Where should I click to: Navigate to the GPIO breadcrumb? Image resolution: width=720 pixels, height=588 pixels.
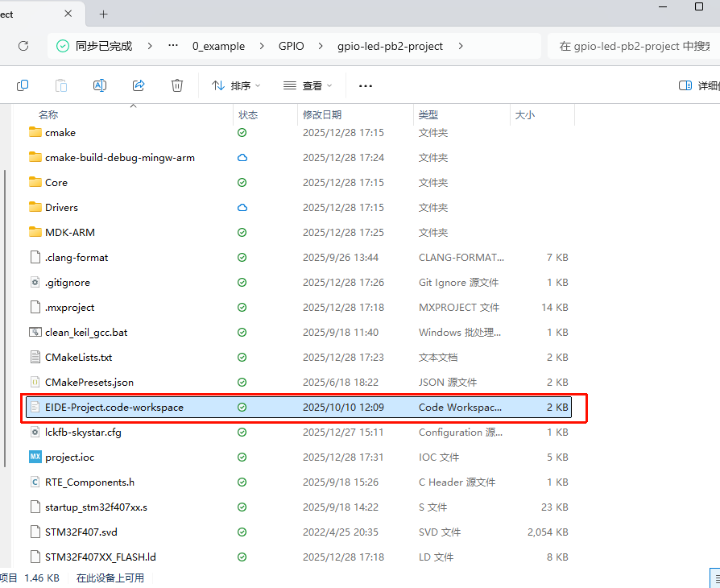pos(291,46)
